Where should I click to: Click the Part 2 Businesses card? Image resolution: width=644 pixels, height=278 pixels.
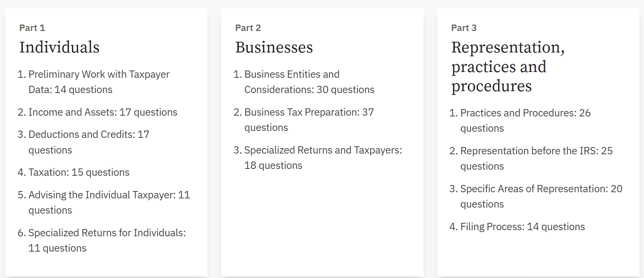[322, 142]
